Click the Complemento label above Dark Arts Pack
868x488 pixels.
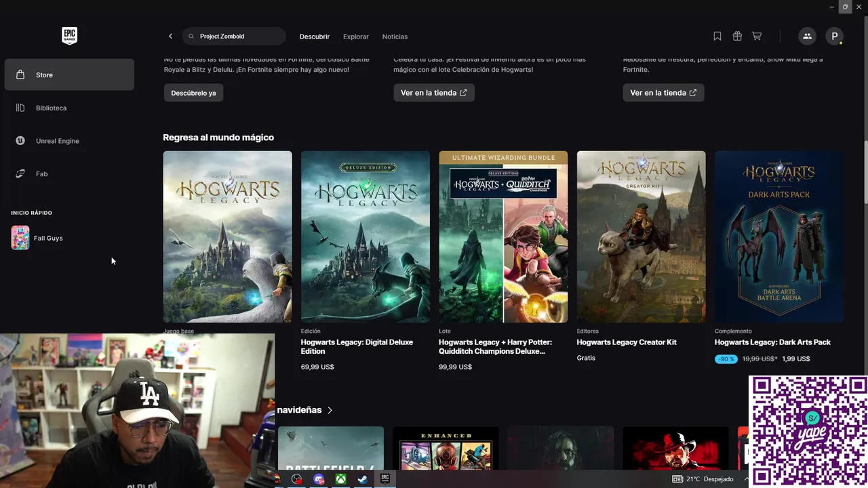pyautogui.click(x=733, y=331)
